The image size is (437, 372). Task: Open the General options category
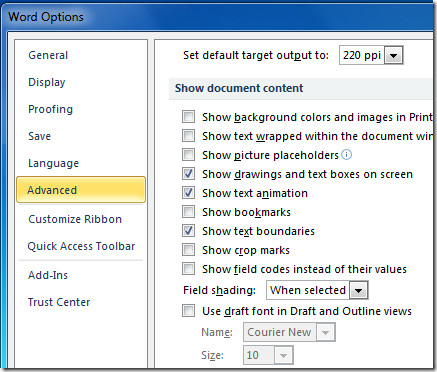pos(48,55)
